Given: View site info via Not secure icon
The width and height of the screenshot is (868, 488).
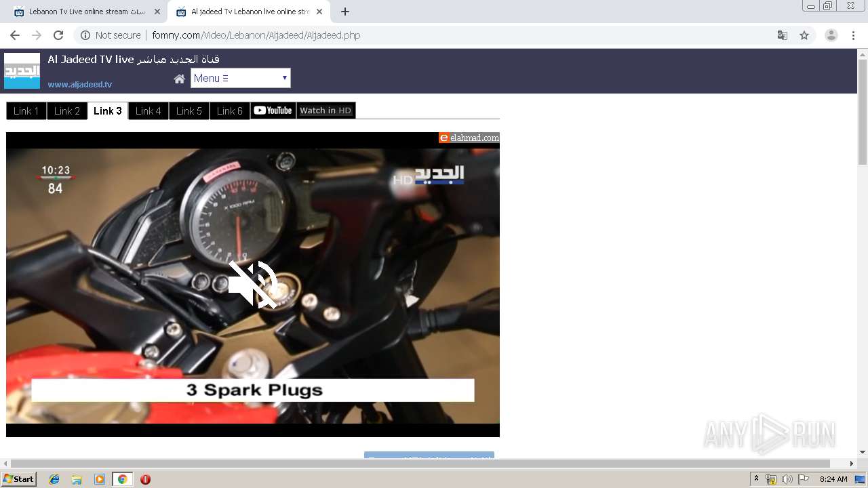Looking at the screenshot, I should coord(85,35).
